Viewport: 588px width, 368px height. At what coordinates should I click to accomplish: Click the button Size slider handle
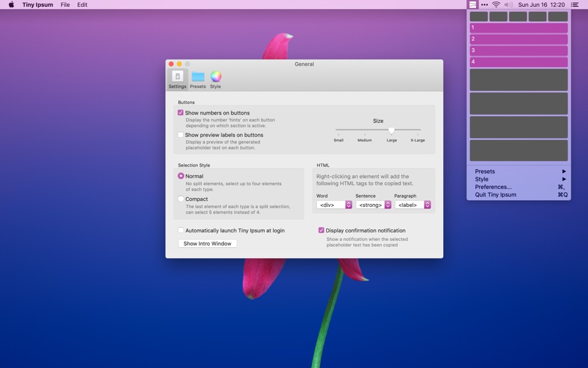[x=391, y=130]
